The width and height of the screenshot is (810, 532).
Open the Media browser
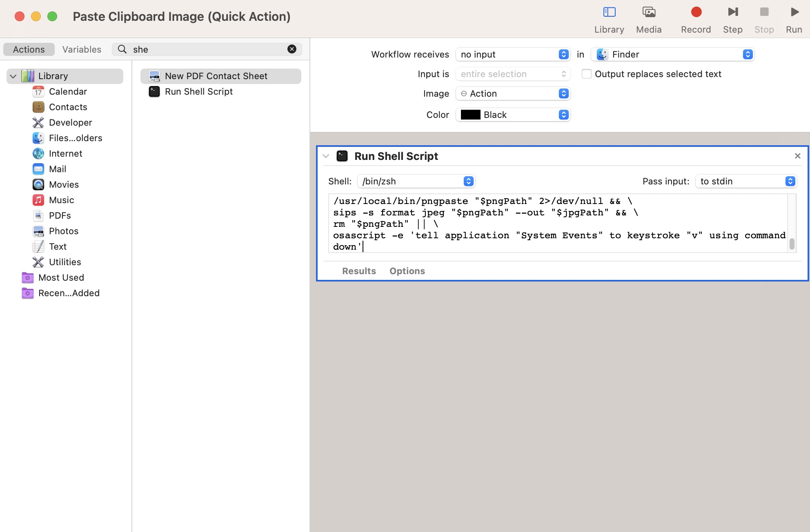648,18
